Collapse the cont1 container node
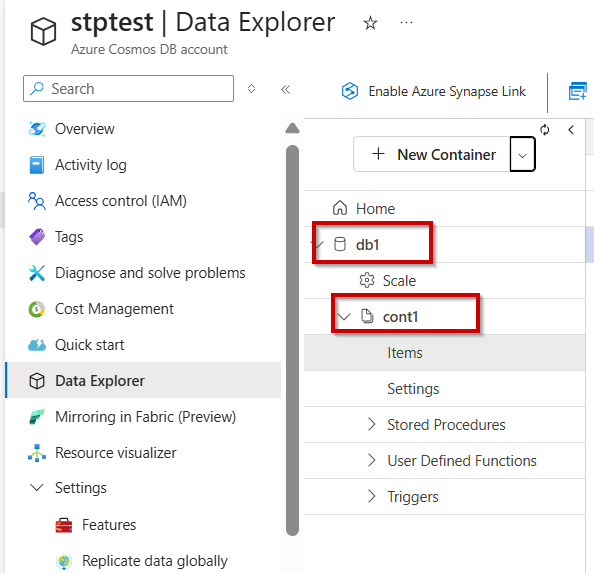This screenshot has width=594, height=573. pos(344,316)
